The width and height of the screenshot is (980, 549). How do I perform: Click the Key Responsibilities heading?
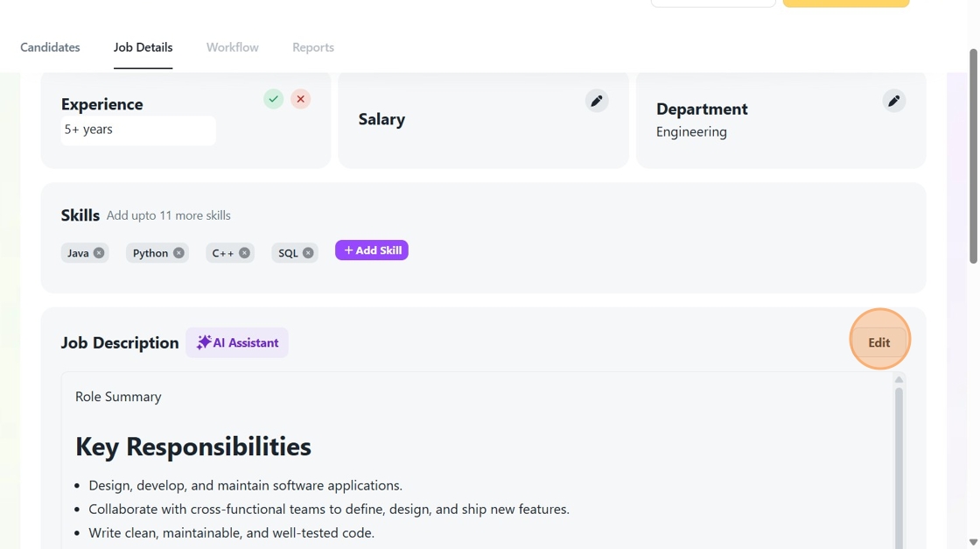tap(193, 447)
